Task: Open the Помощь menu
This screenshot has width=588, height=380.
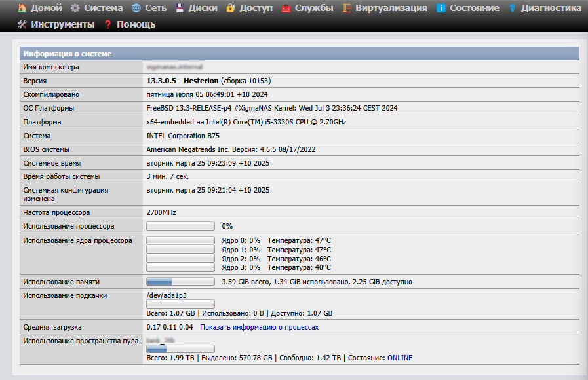Action: point(136,24)
